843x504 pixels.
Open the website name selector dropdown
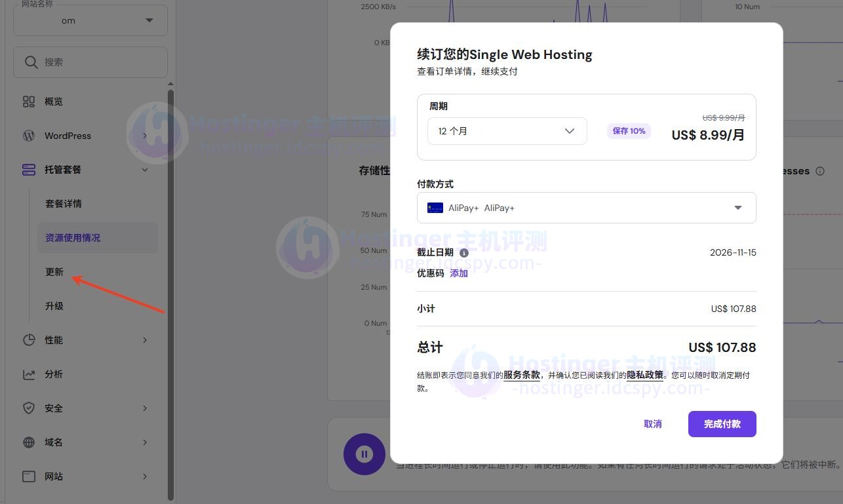[90, 20]
